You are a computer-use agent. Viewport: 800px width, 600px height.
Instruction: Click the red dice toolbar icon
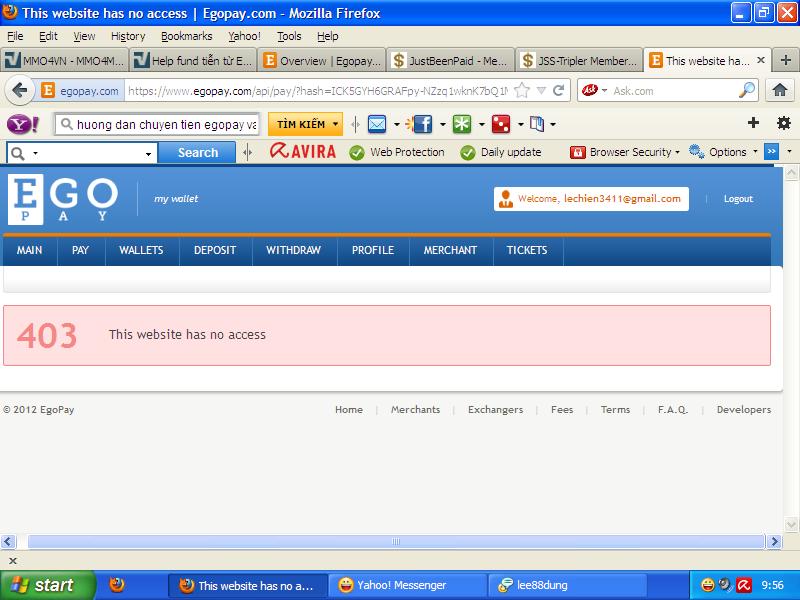click(x=501, y=124)
